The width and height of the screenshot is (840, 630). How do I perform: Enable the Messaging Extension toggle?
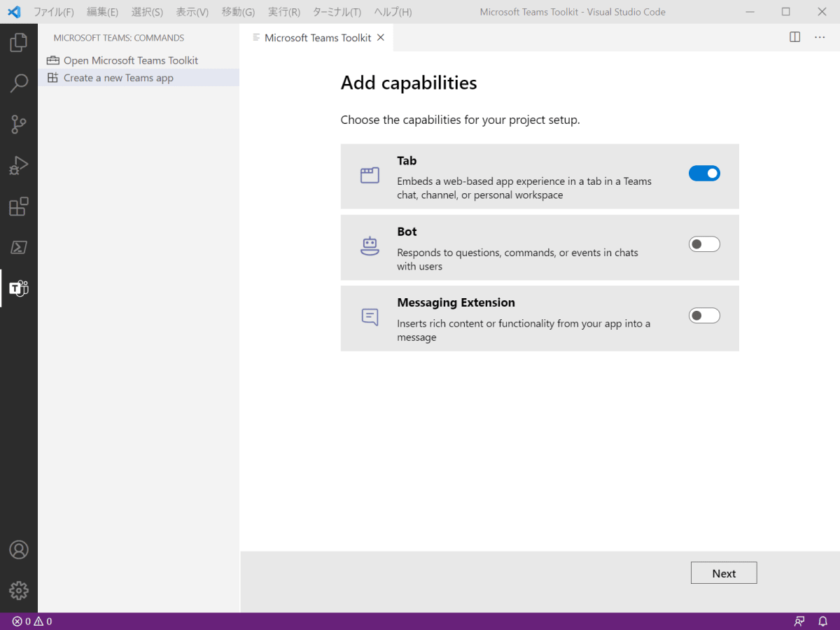click(704, 316)
